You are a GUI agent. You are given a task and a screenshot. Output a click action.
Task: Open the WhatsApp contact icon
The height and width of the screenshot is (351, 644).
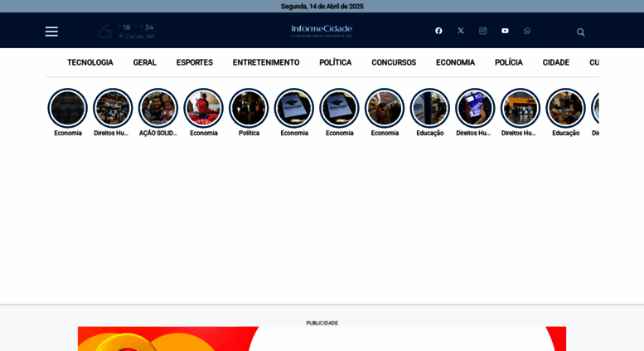[527, 31]
